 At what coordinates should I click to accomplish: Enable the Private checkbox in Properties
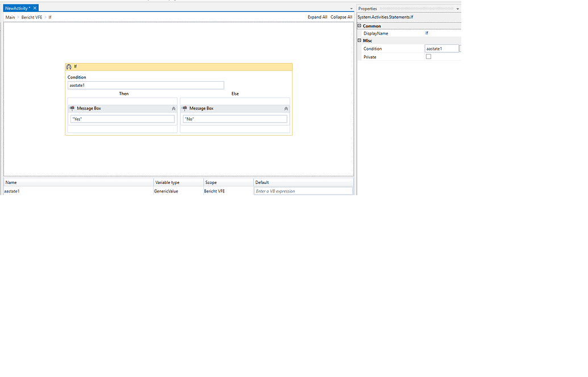click(x=429, y=56)
